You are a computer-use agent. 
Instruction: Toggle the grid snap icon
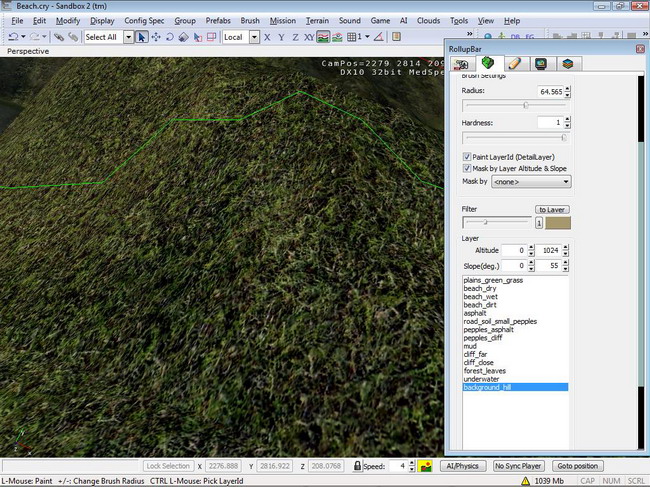click(352, 37)
